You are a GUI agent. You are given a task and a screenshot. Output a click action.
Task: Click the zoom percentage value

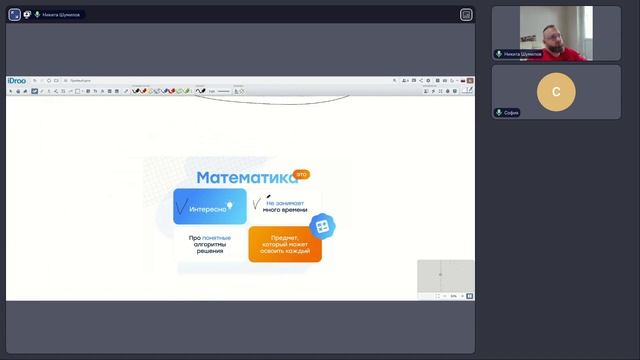(x=453, y=296)
